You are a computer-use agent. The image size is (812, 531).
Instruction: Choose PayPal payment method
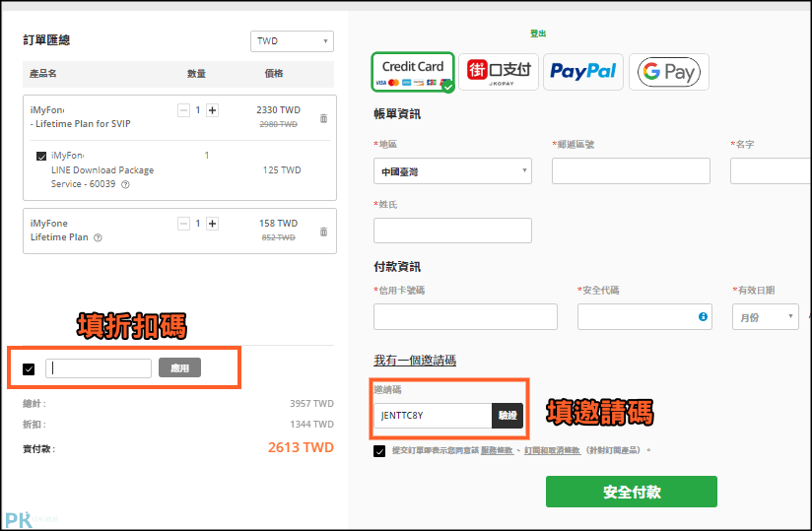583,72
